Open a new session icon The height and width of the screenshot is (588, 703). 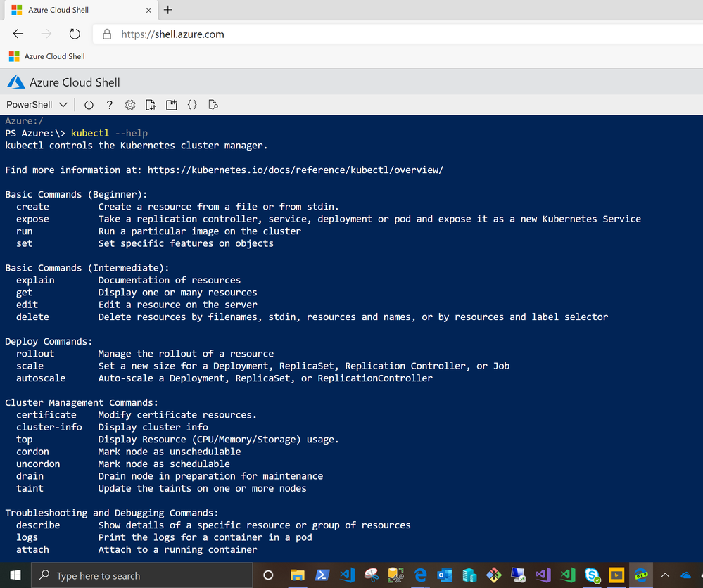tap(171, 105)
